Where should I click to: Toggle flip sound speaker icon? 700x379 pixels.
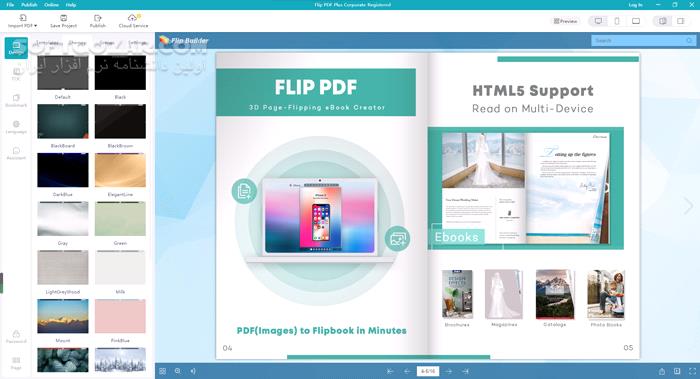click(x=193, y=371)
